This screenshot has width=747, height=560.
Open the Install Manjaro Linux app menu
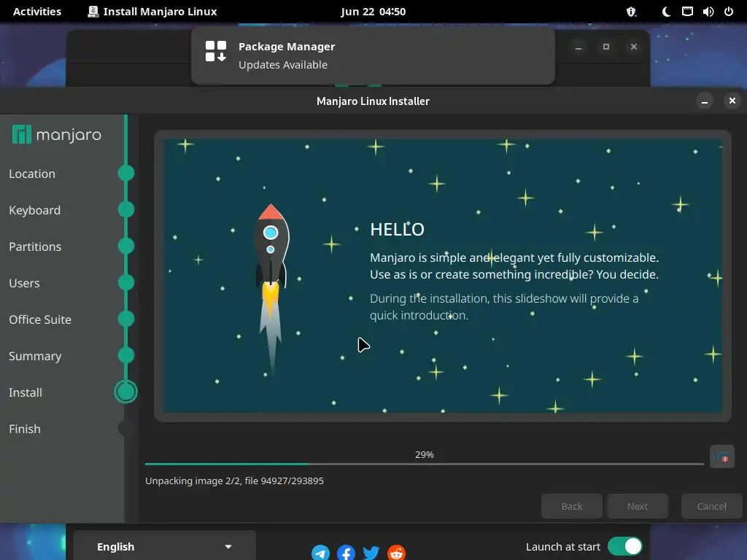[x=152, y=12]
